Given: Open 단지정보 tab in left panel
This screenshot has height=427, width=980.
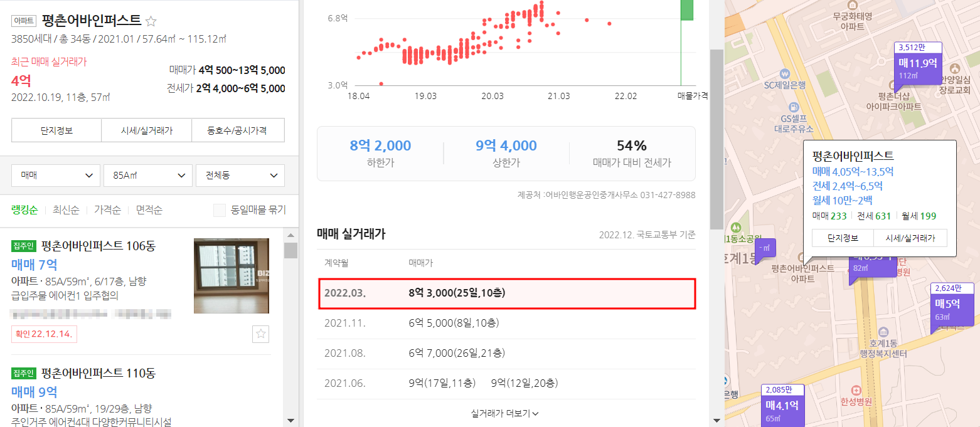Looking at the screenshot, I should tap(56, 130).
